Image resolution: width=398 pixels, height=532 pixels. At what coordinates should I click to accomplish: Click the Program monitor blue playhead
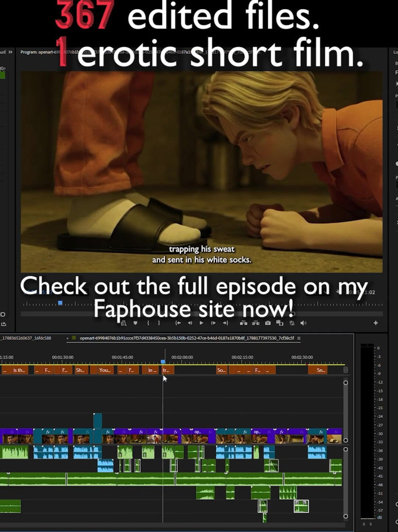click(60, 302)
